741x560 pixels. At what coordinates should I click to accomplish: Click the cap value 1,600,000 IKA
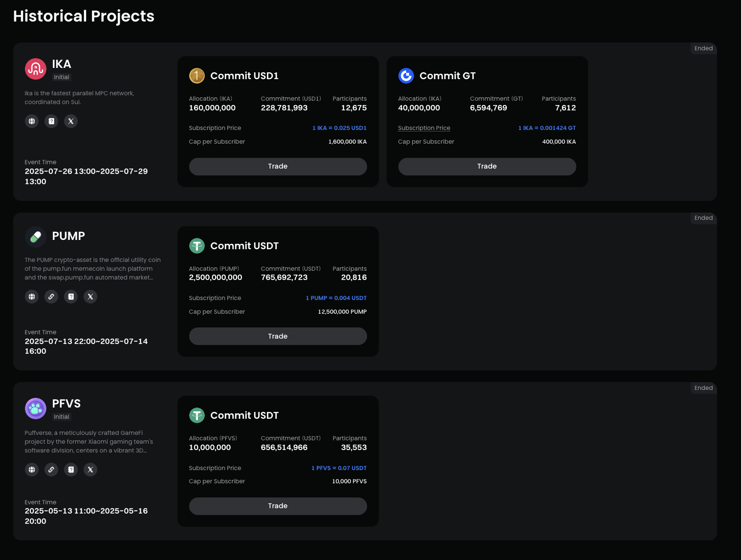click(x=348, y=142)
